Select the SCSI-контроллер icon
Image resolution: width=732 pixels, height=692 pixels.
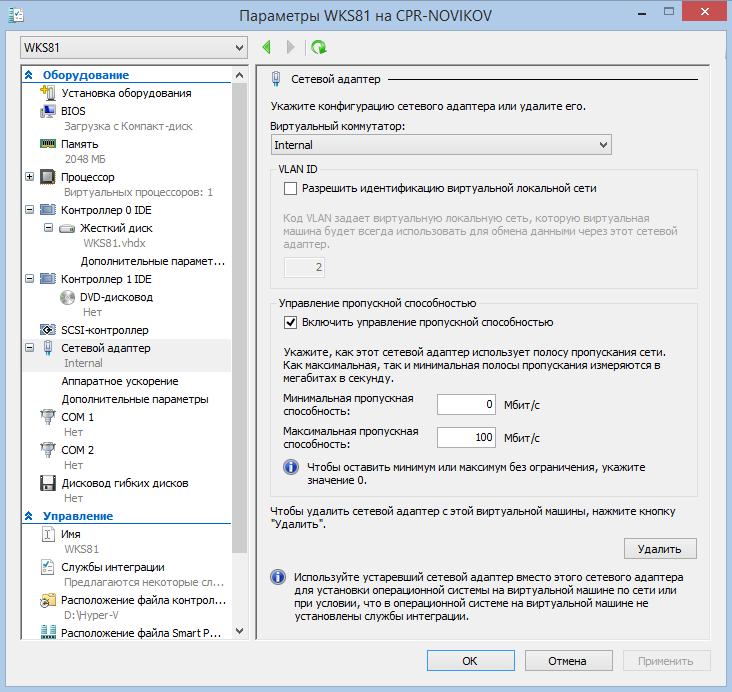(x=47, y=330)
